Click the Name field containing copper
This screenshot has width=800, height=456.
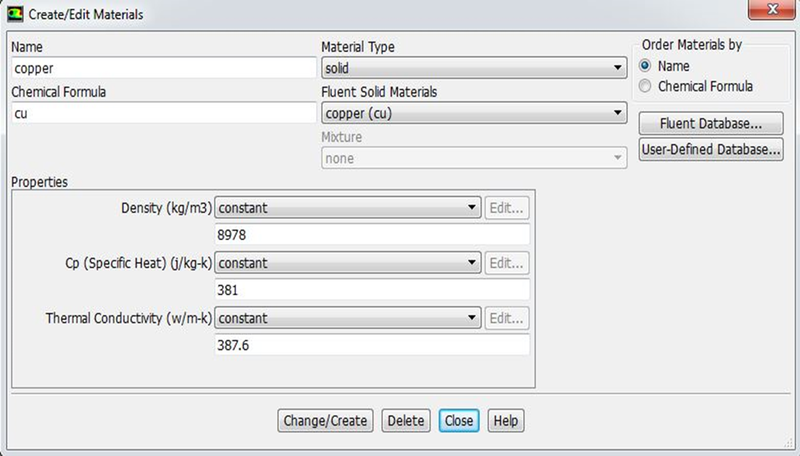164,68
